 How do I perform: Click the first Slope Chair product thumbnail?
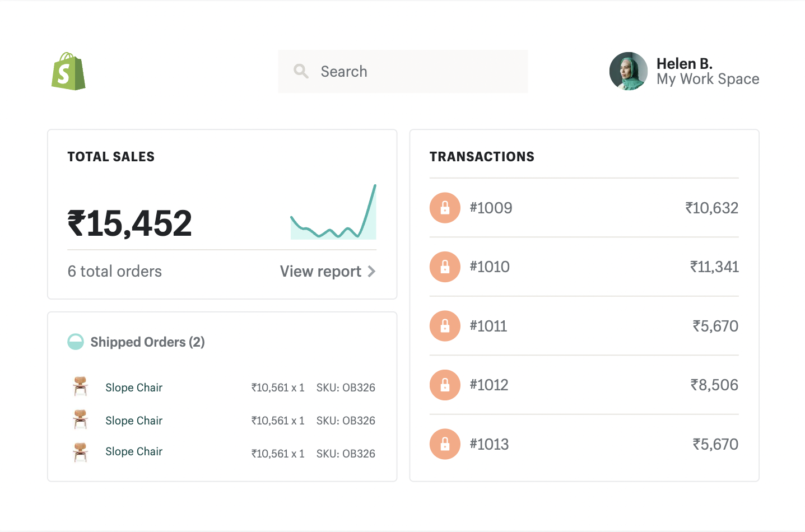tap(81, 386)
